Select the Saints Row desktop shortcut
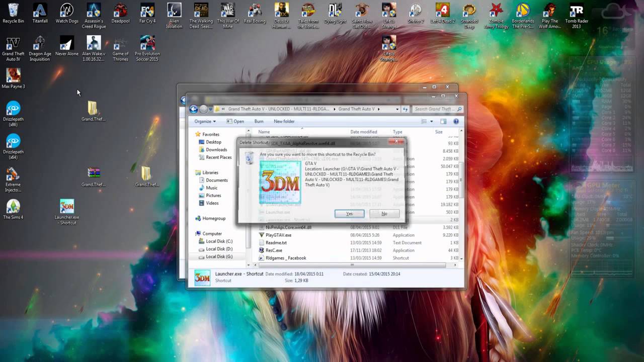Image resolution: width=644 pixels, height=362 pixels. click(362, 16)
